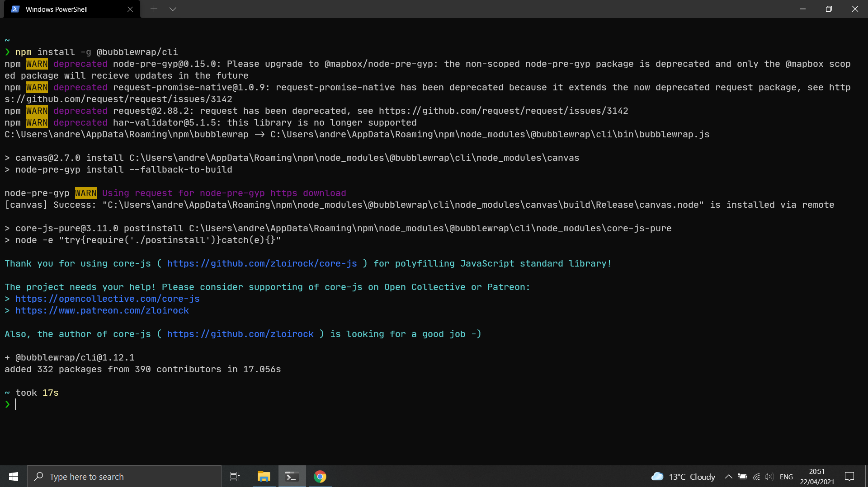The height and width of the screenshot is (487, 868).
Task: Click the network Wi-Fi status icon
Action: 756,476
